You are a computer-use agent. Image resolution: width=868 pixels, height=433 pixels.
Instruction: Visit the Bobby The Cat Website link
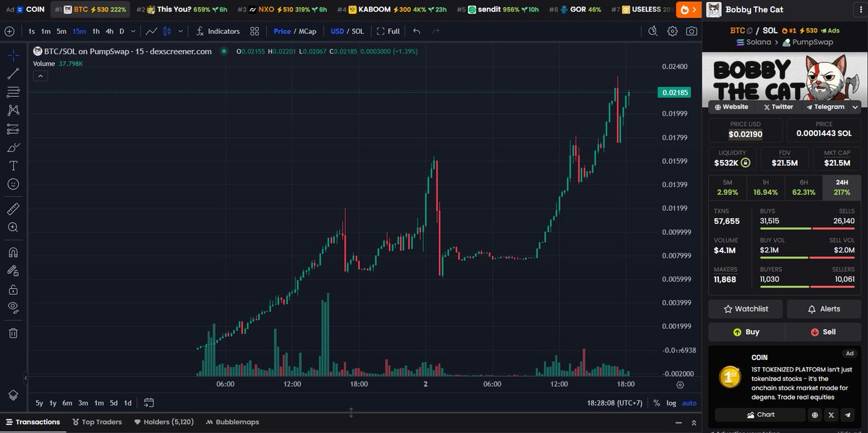pyautogui.click(x=731, y=106)
